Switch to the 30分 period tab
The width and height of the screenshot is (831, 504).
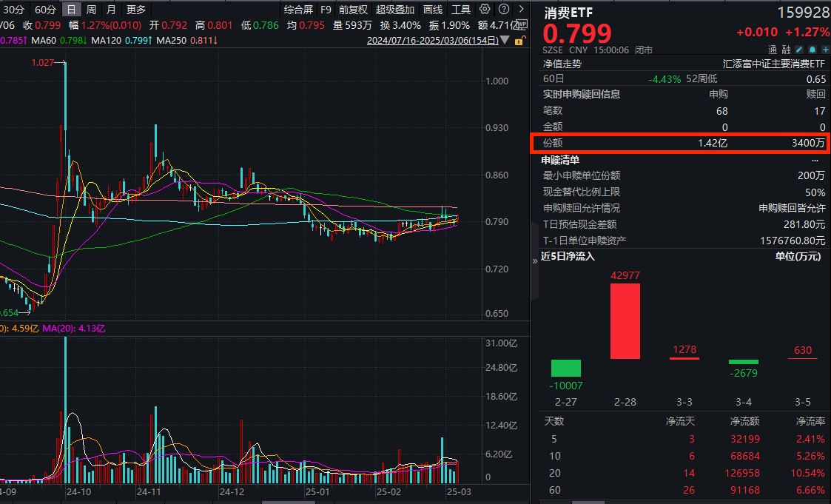(13, 10)
